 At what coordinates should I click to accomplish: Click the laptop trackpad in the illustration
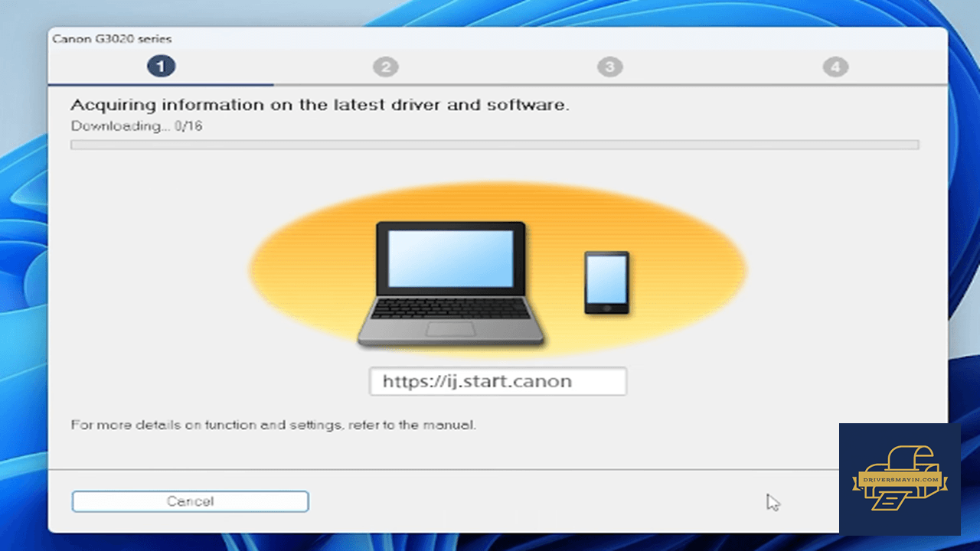coord(449,329)
